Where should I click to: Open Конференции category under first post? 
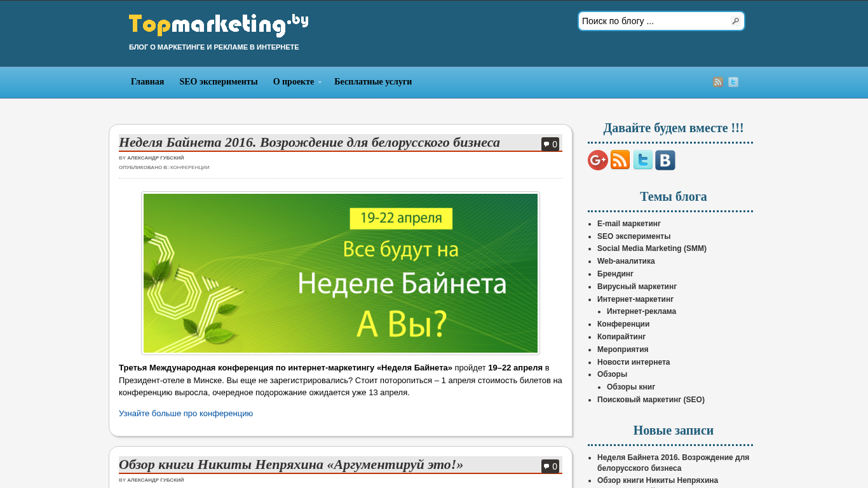point(190,168)
